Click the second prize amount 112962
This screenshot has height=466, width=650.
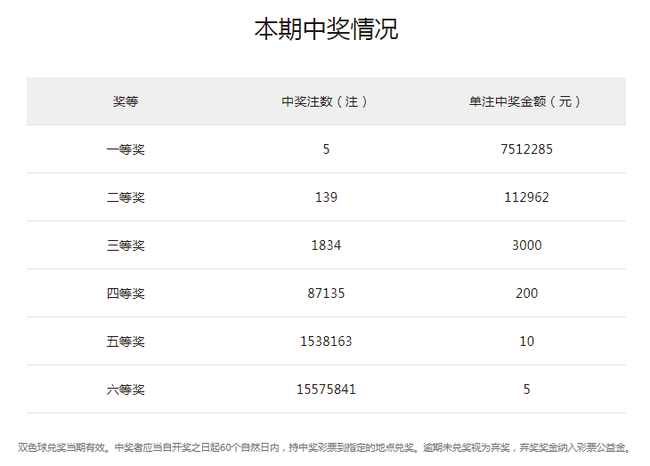point(526,198)
